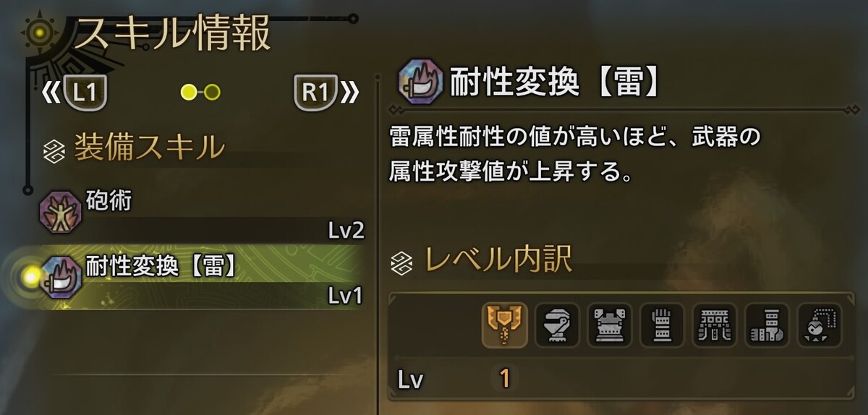Click the large skill icon beside the title
868x415 pixels.
point(420,83)
